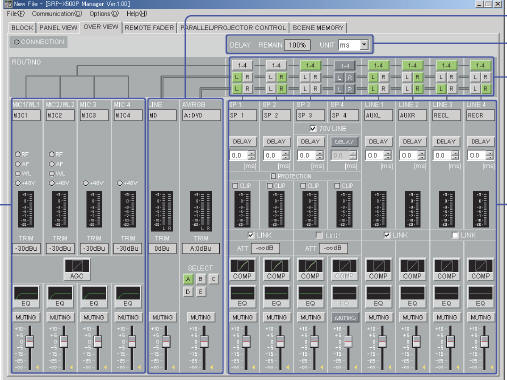Screen dimensions: 507x380
Task: Open the EQ graph for SP 1
Action: tap(242, 297)
